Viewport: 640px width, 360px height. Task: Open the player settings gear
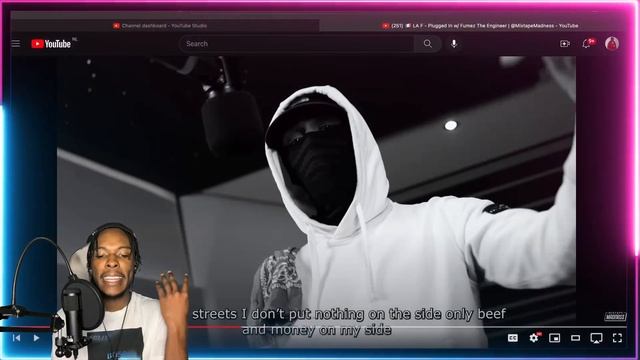534,338
